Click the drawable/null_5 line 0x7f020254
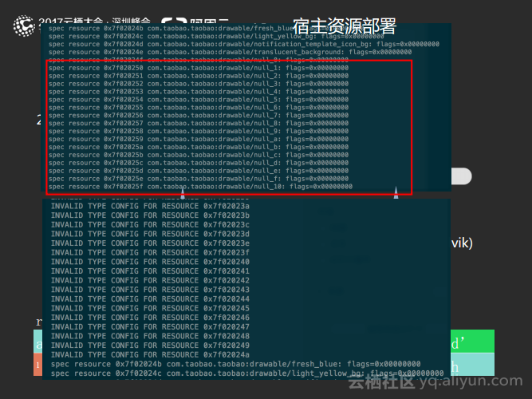The width and height of the screenshot is (532, 399). [199, 100]
